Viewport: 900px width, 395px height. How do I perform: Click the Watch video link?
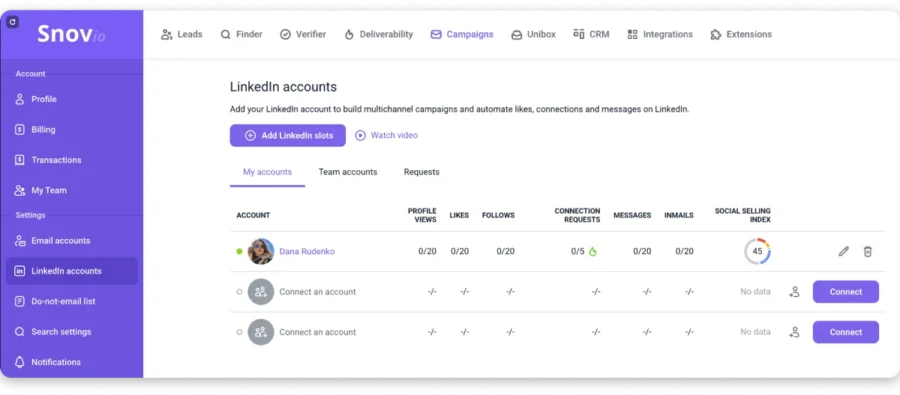click(394, 135)
